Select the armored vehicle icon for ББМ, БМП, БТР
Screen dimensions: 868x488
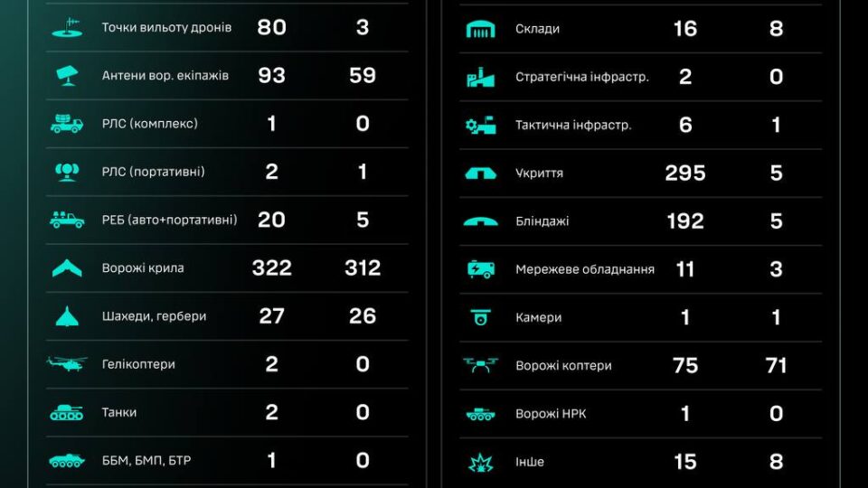coord(67,461)
